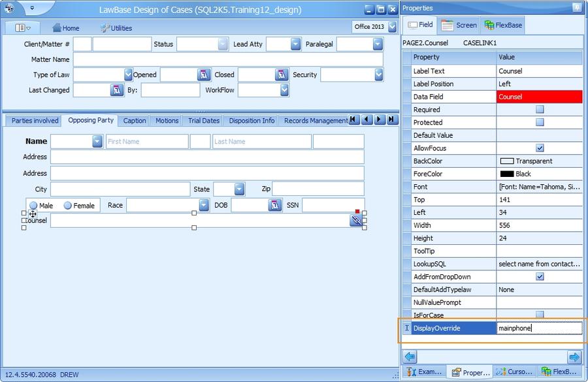The width and height of the screenshot is (588, 382).
Task: Switch to the Caption tab
Action: pos(135,121)
